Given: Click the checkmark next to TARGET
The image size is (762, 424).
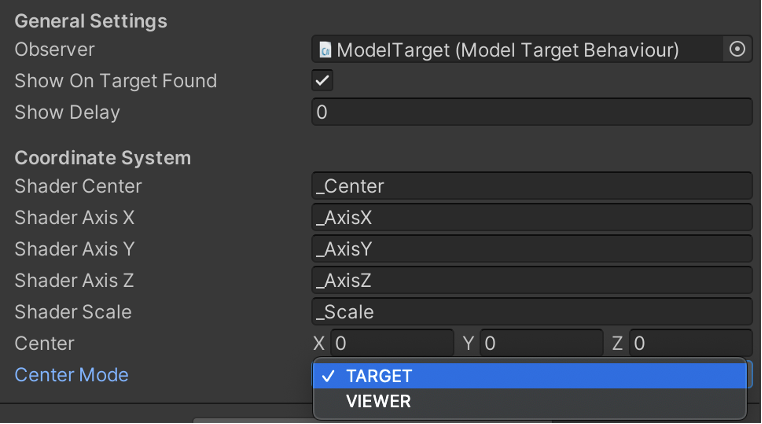Looking at the screenshot, I should [328, 376].
